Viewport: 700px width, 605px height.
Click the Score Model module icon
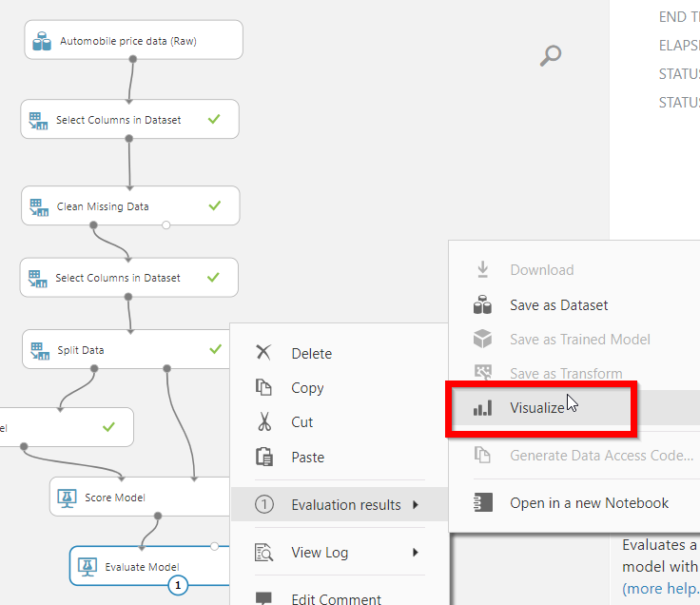tap(67, 498)
